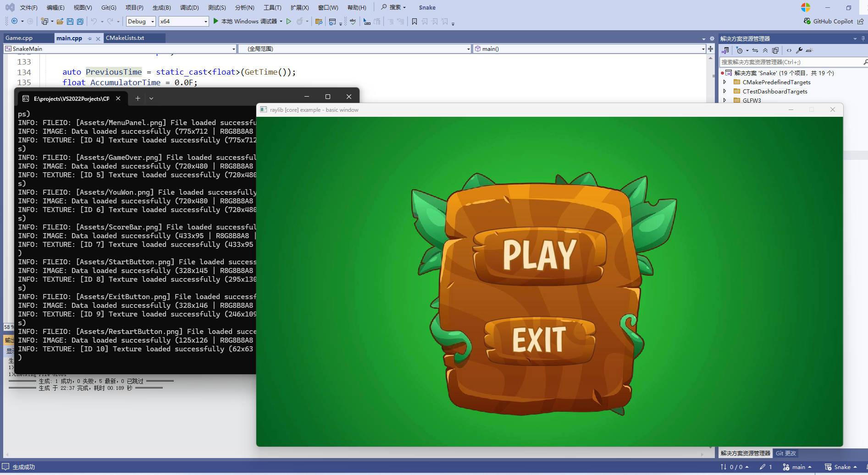Viewport: 868px width, 475px height.
Task: Close the terminal tab
Action: point(118,98)
